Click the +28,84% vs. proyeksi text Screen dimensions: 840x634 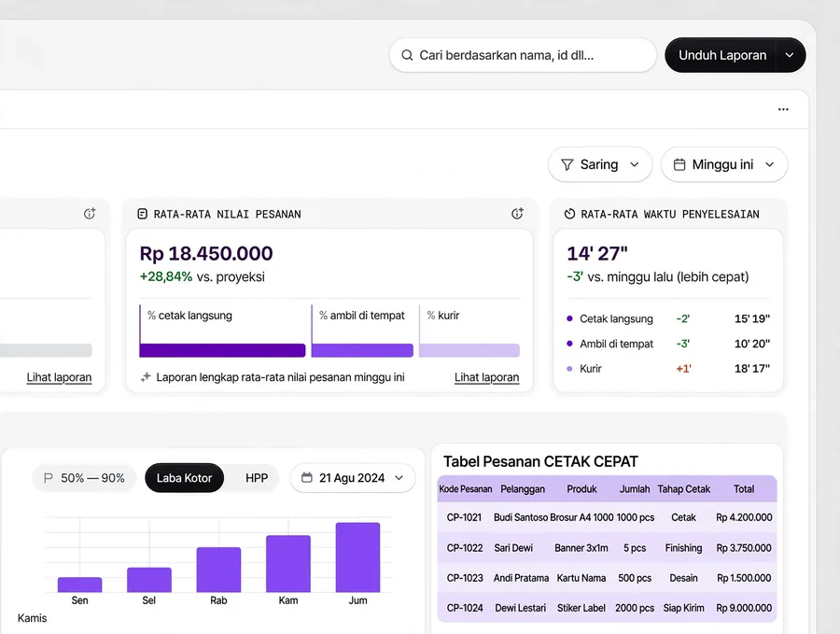click(203, 276)
